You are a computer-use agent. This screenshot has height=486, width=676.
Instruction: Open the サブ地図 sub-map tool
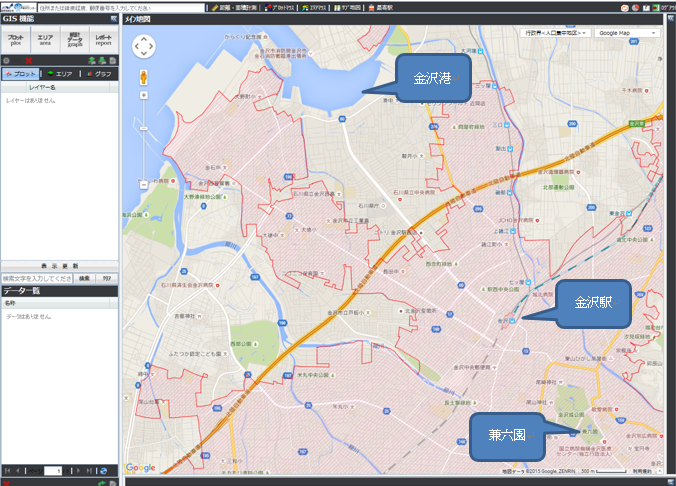click(x=347, y=8)
